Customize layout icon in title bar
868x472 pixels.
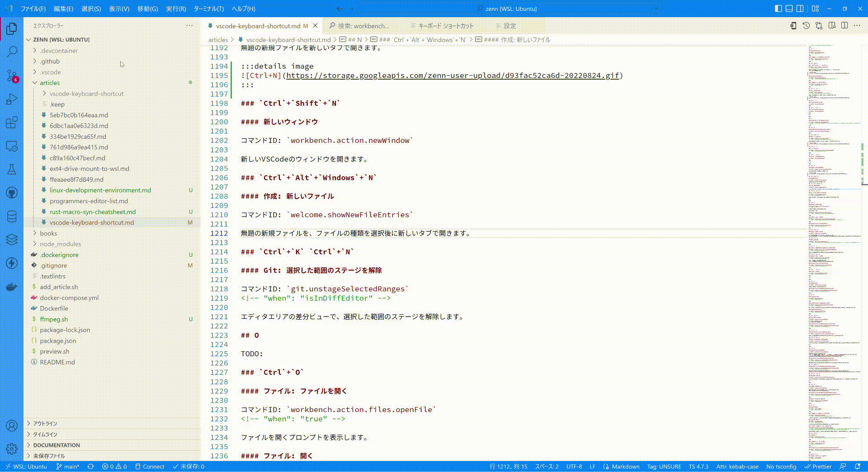point(815,9)
